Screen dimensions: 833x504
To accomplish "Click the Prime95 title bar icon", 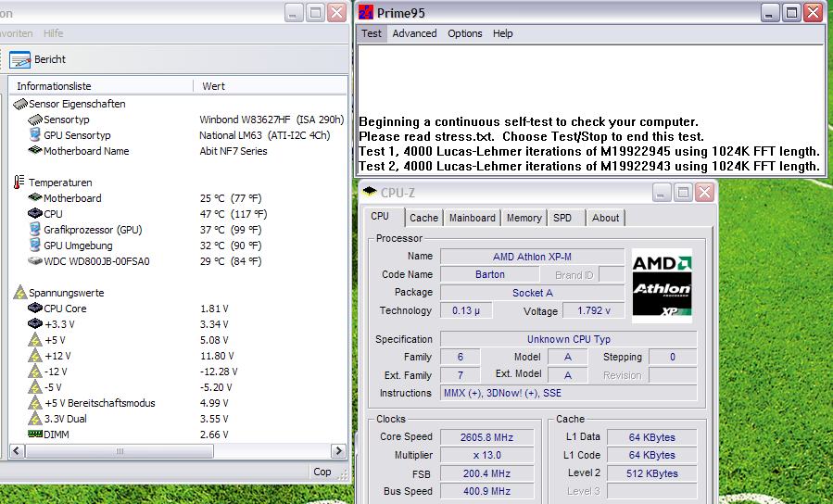I will pyautogui.click(x=366, y=12).
